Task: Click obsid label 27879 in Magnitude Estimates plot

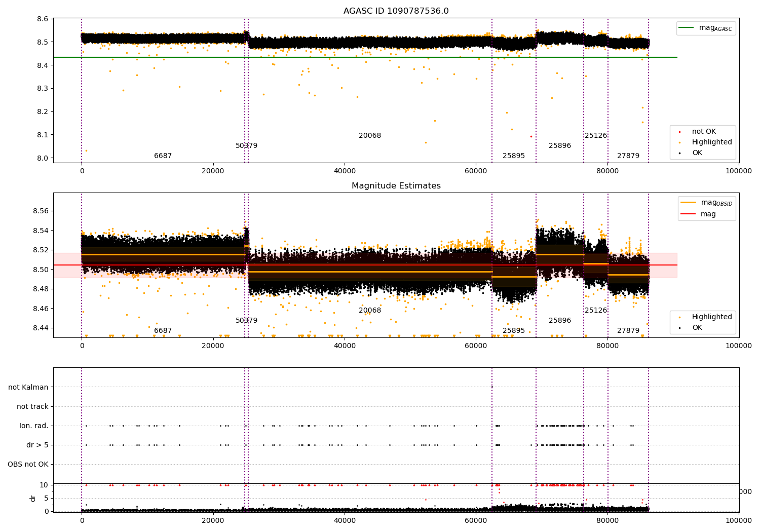Action: tap(628, 331)
